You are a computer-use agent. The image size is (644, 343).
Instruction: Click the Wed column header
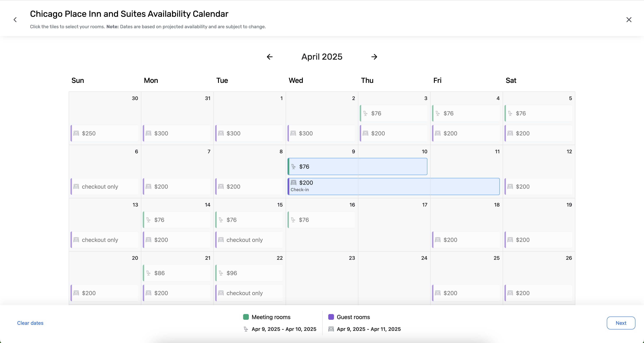tap(296, 80)
